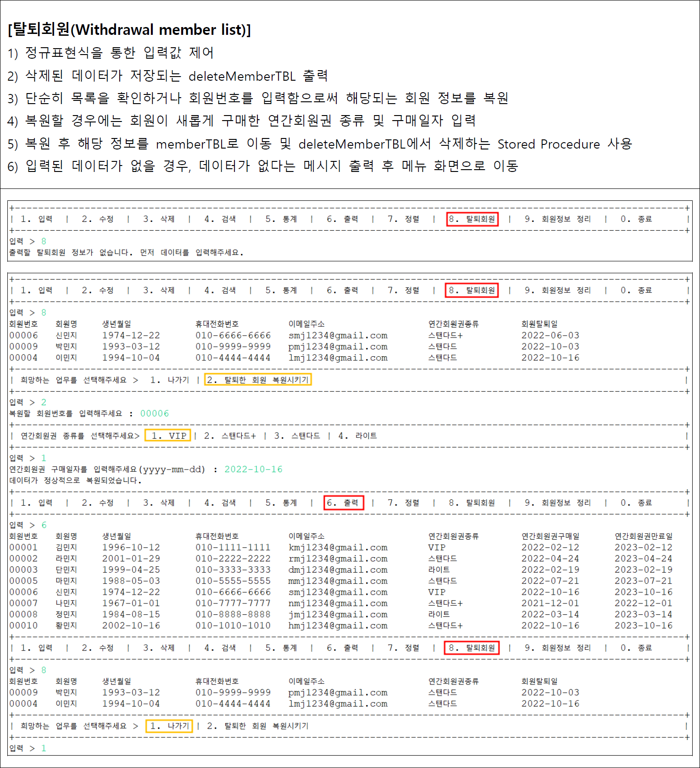
Task: Select member name '단민지'
Action: [67, 569]
